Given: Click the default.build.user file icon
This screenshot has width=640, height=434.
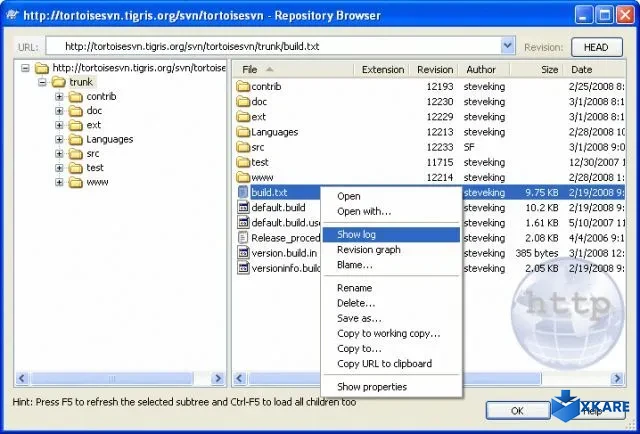Looking at the screenshot, I should (243, 223).
